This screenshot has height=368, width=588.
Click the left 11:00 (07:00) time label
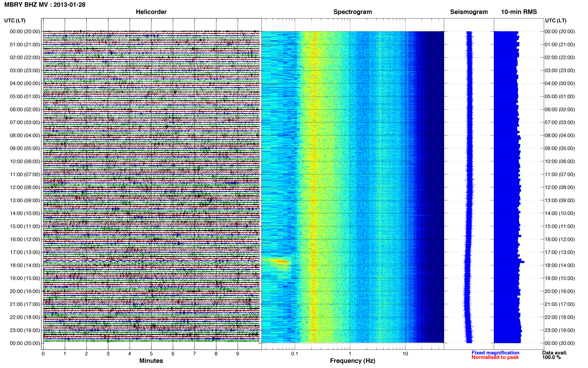pos(25,174)
